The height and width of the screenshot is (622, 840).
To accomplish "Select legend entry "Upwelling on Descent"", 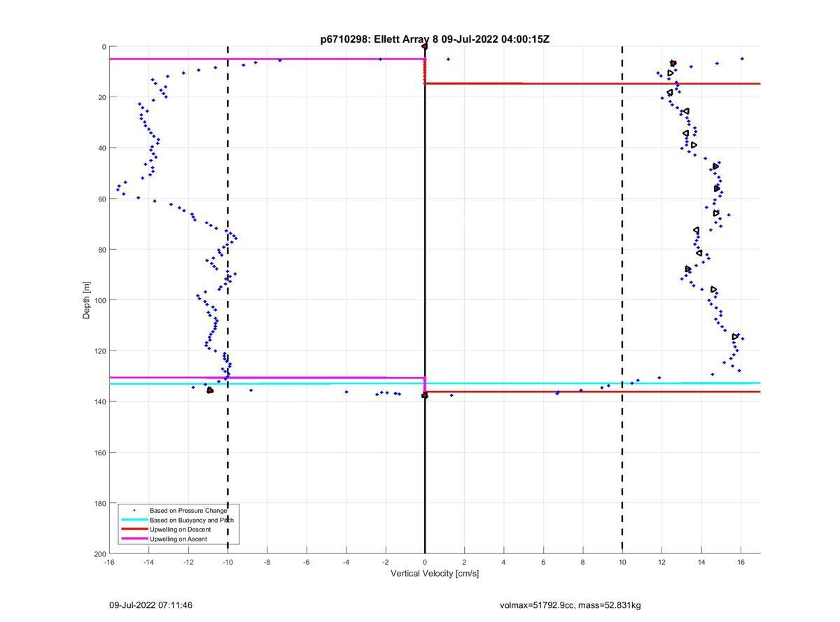I will coord(180,530).
